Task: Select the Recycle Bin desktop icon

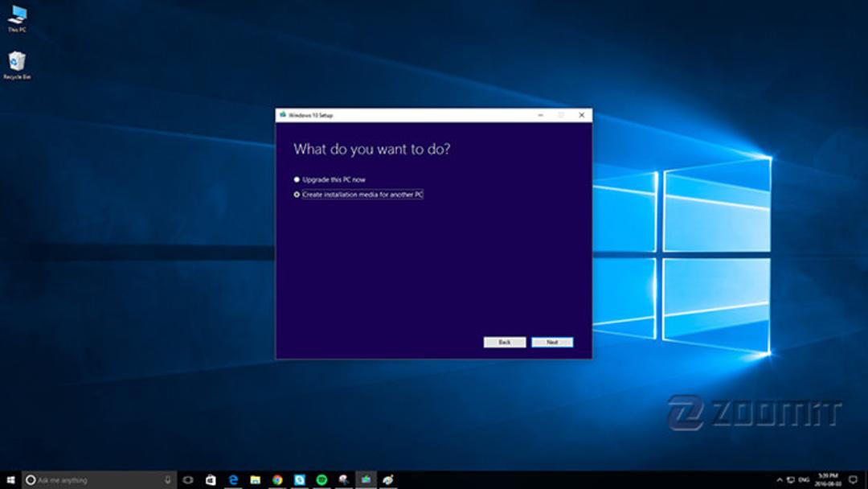Action: coord(17,65)
